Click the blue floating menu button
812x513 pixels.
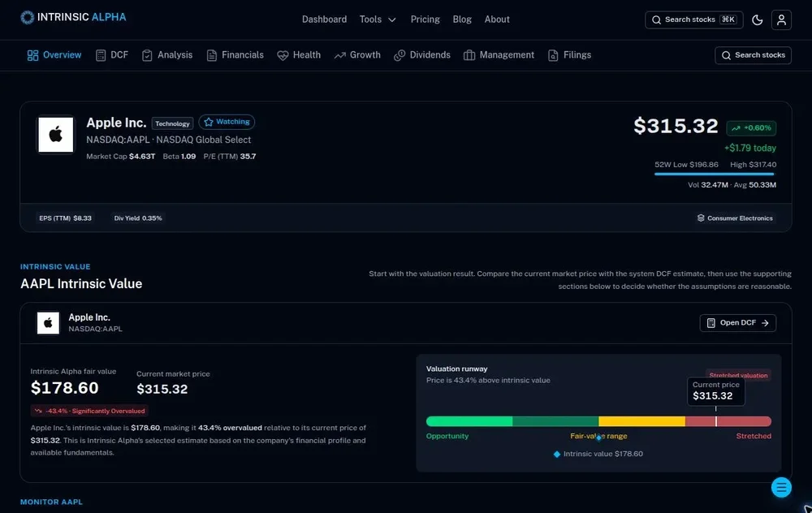coord(781,487)
